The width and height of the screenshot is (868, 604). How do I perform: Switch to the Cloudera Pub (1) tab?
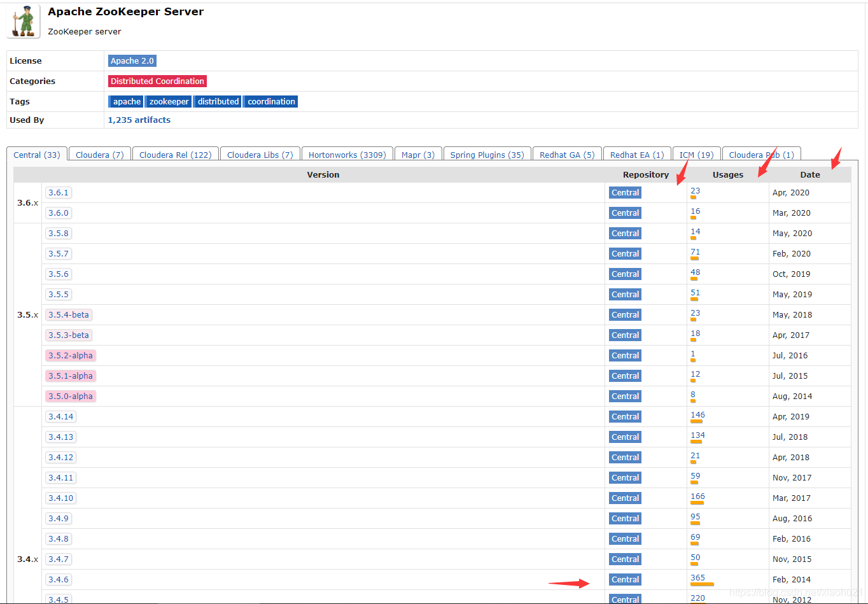762,155
